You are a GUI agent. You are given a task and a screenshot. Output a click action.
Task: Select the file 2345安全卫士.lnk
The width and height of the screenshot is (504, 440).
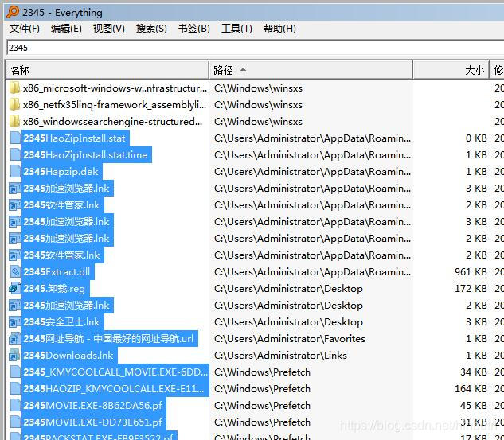pyautogui.click(x=61, y=321)
